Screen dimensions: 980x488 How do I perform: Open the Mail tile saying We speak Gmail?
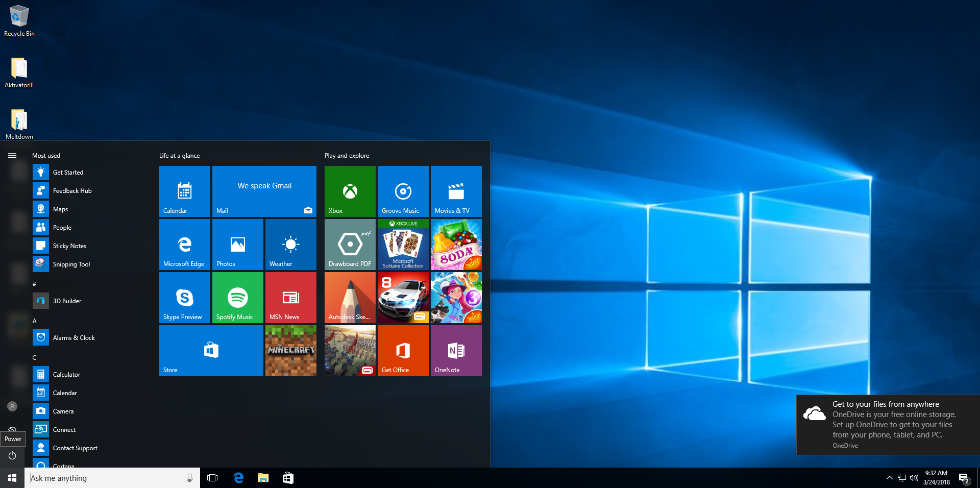[264, 191]
